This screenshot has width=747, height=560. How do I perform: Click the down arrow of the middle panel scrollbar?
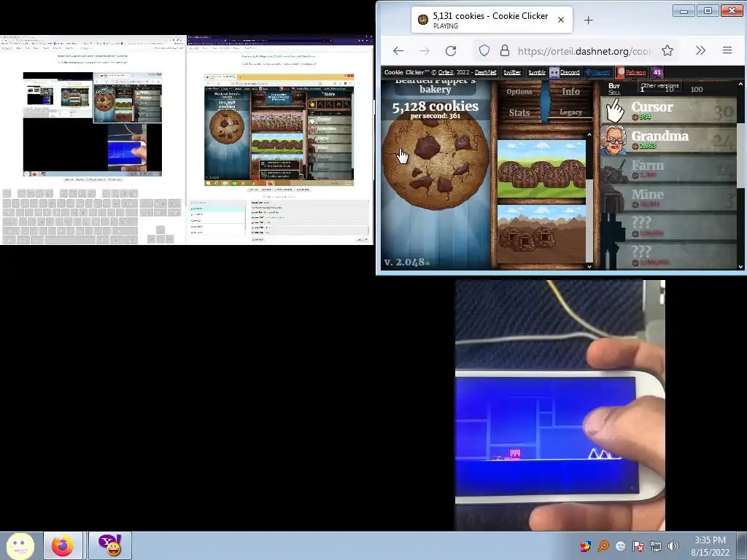coord(589,266)
